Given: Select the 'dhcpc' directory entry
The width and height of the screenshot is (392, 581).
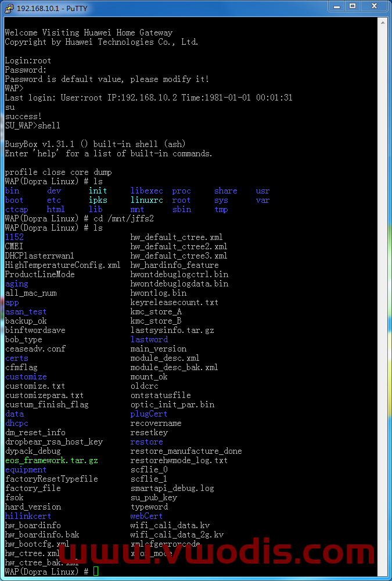Looking at the screenshot, I should point(17,423).
